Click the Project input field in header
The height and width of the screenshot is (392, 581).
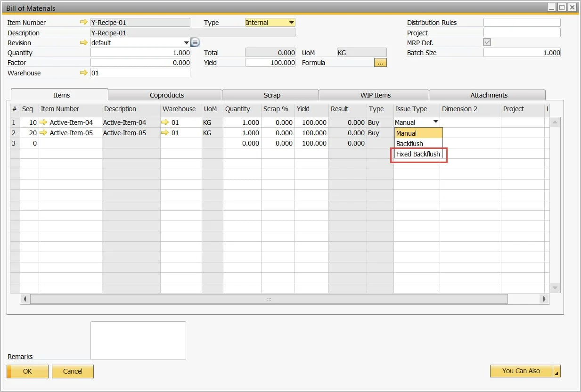coord(522,33)
